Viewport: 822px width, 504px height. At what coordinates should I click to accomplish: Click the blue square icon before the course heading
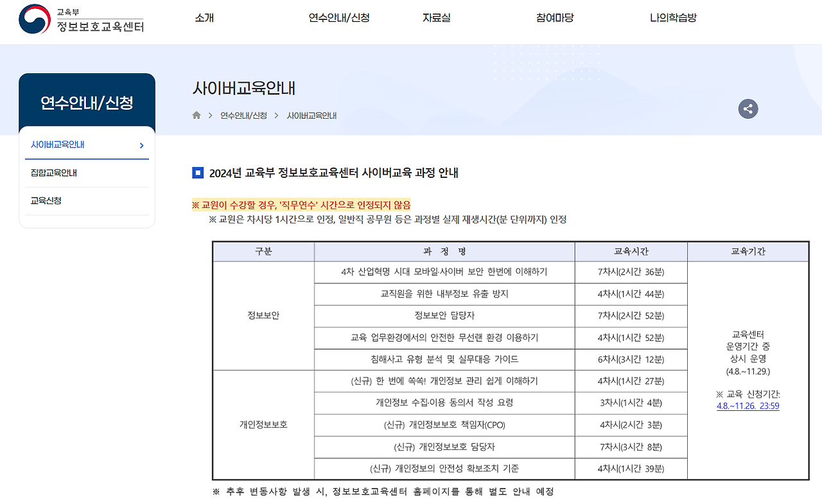pos(198,171)
